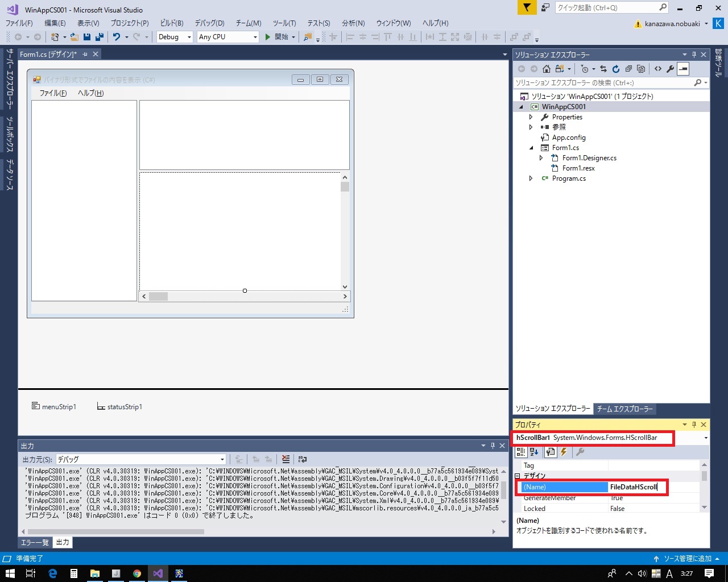728x582 pixels.
Task: Expand the Properties node in Solution Explorer
Action: [531, 117]
